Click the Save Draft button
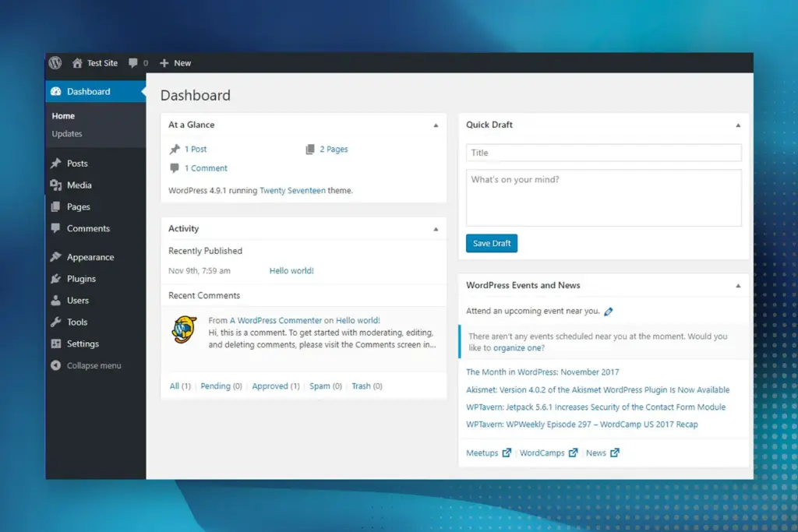 click(491, 243)
